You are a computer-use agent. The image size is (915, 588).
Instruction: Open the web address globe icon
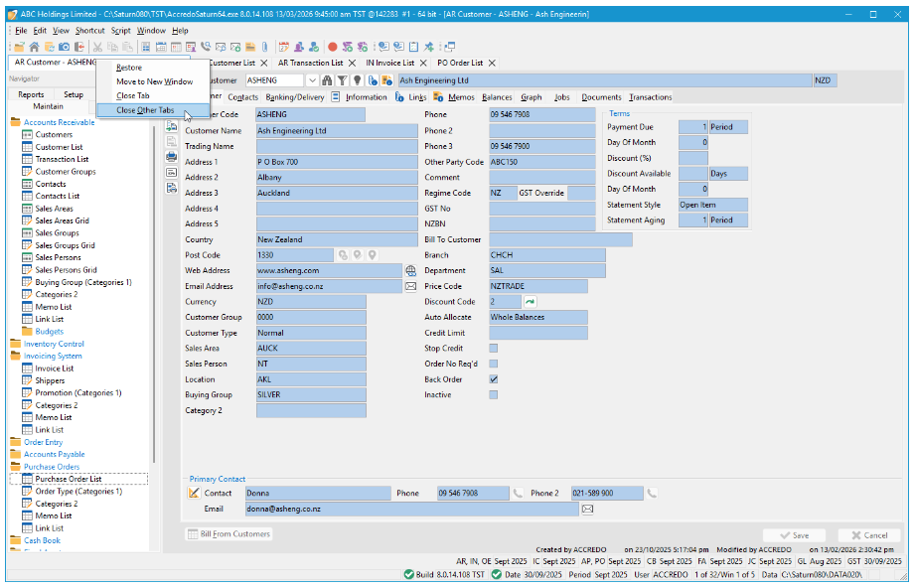click(411, 271)
